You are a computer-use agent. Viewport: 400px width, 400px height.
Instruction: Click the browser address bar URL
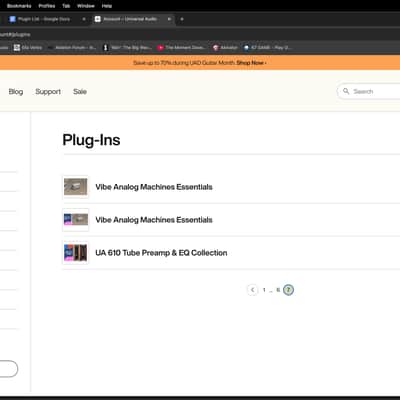point(15,34)
